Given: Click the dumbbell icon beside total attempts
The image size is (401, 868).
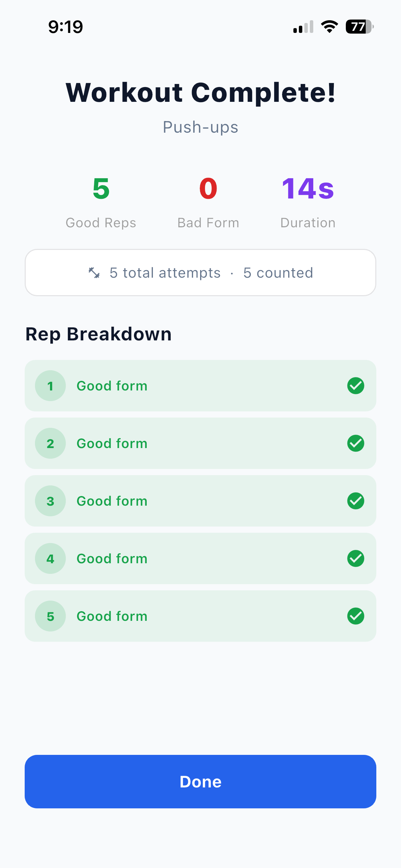Looking at the screenshot, I should pyautogui.click(x=94, y=273).
